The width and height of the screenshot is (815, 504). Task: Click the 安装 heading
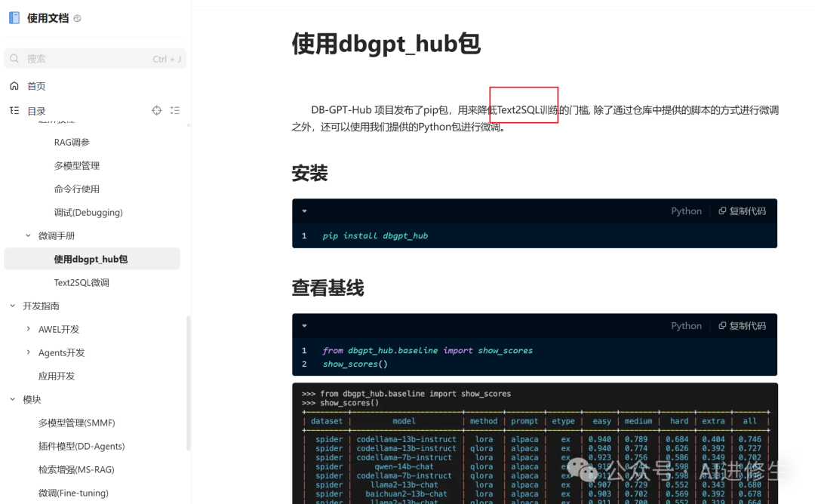(x=310, y=173)
